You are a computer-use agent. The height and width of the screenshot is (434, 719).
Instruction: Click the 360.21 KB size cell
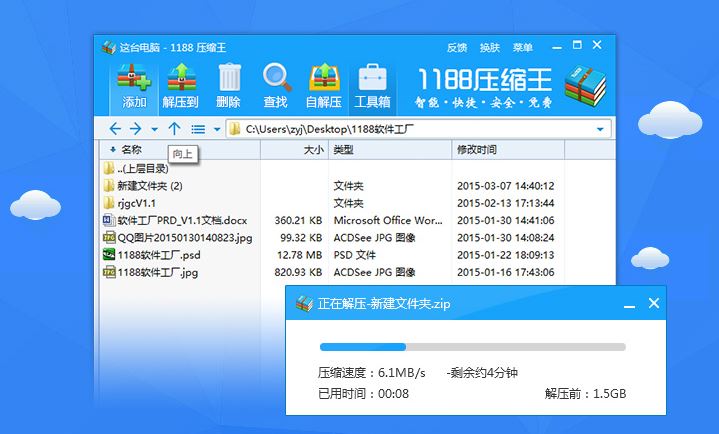pyautogui.click(x=298, y=221)
